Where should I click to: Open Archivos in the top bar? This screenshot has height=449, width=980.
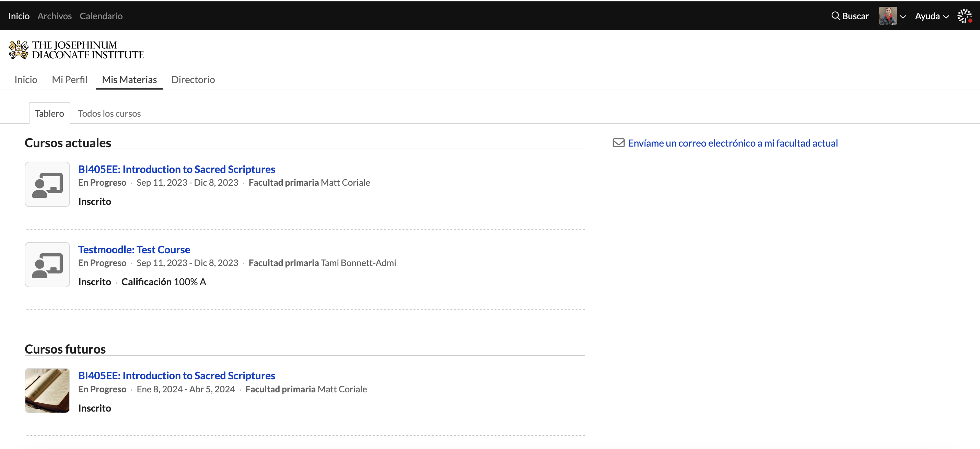pos(55,16)
